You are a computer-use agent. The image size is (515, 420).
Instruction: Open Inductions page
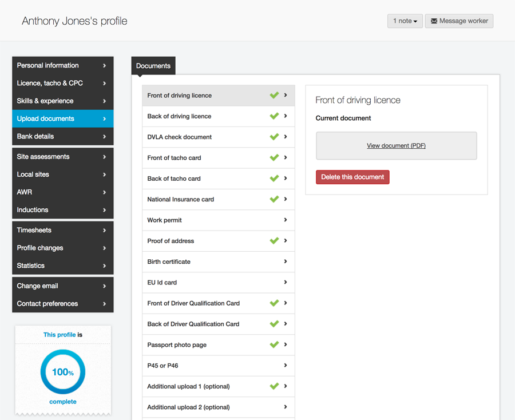coord(63,210)
